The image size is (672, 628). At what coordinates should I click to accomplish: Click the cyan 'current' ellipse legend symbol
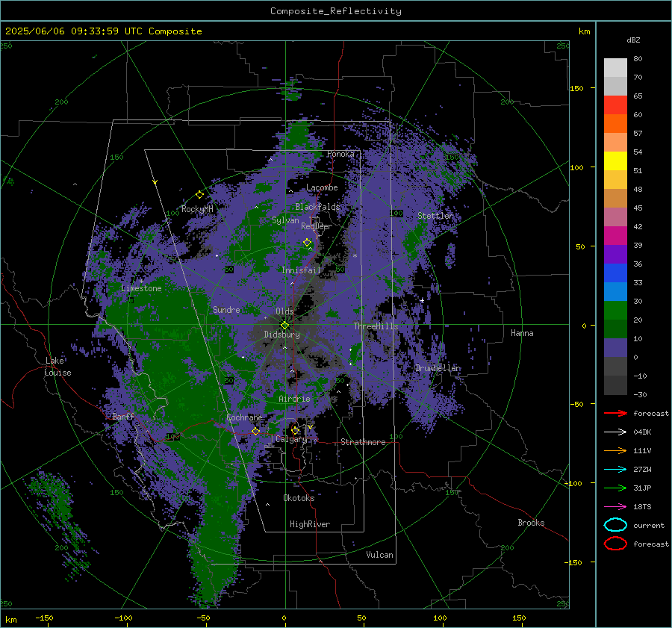(x=615, y=525)
